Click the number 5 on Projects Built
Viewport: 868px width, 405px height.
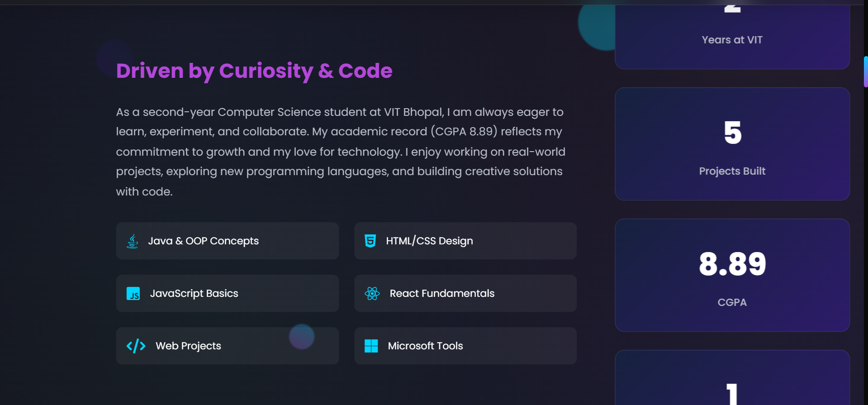[x=732, y=133]
